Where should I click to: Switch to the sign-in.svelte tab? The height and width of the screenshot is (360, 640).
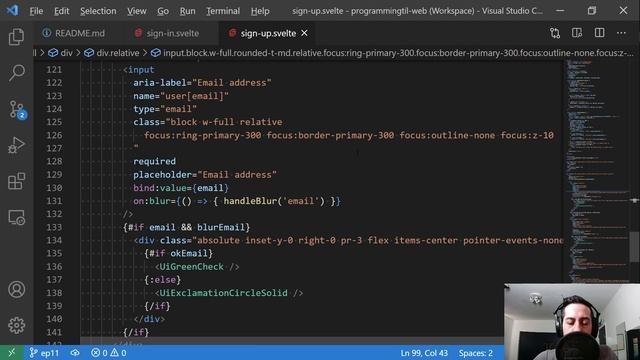coord(167,33)
